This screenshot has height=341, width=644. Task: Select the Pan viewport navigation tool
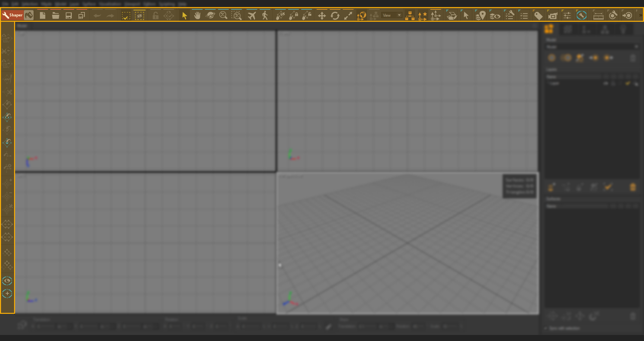197,15
